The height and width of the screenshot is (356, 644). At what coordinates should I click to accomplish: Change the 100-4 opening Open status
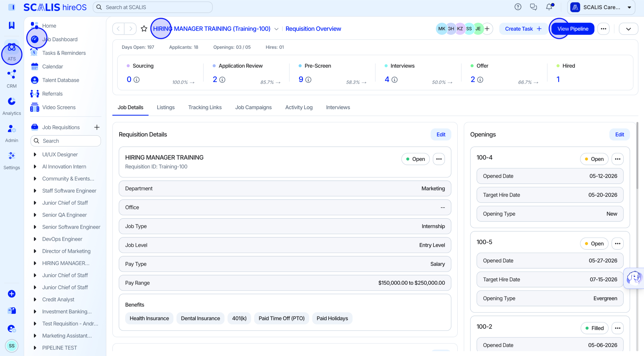[594, 159]
